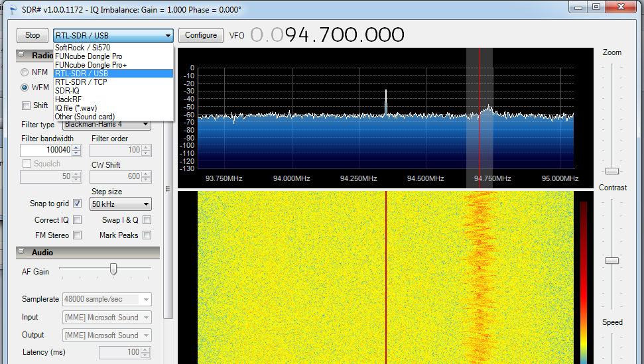Click the CW Shift value field

(x=116, y=177)
